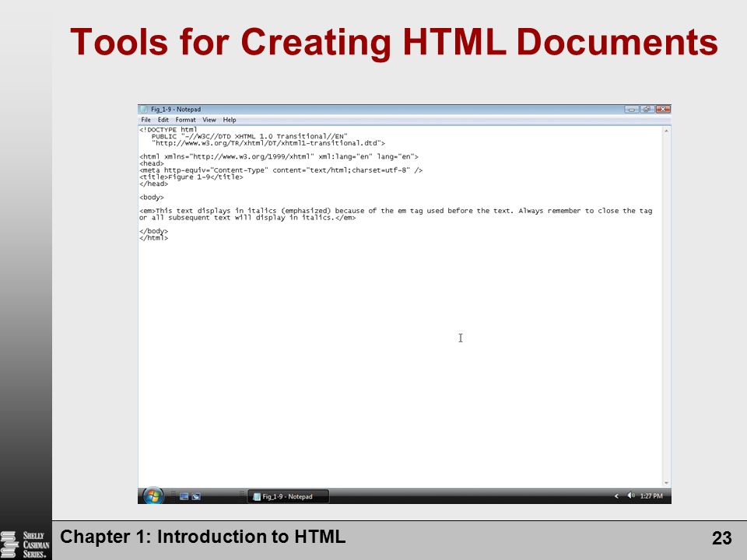
Task: Open the Format menu in Notepad
Action: (185, 120)
